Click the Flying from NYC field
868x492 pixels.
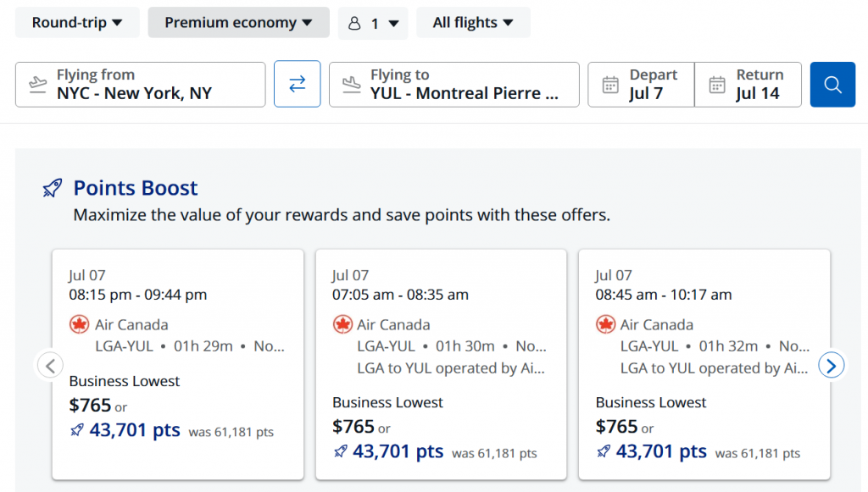(x=141, y=85)
